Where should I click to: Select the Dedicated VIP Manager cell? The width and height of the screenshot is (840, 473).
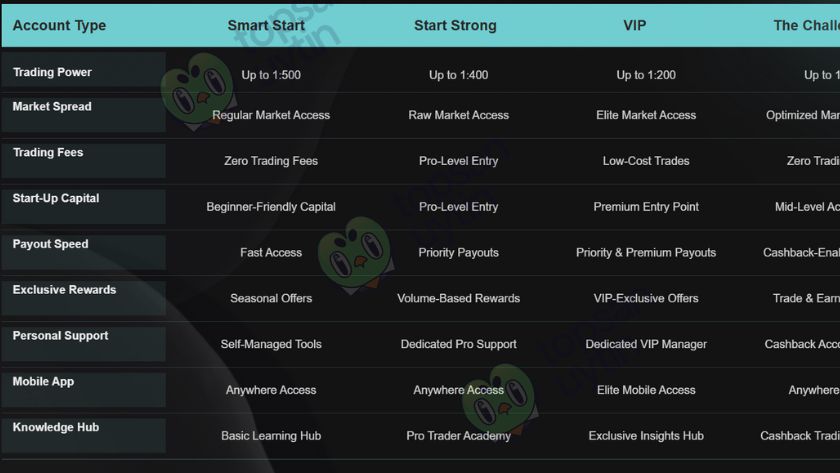646,344
